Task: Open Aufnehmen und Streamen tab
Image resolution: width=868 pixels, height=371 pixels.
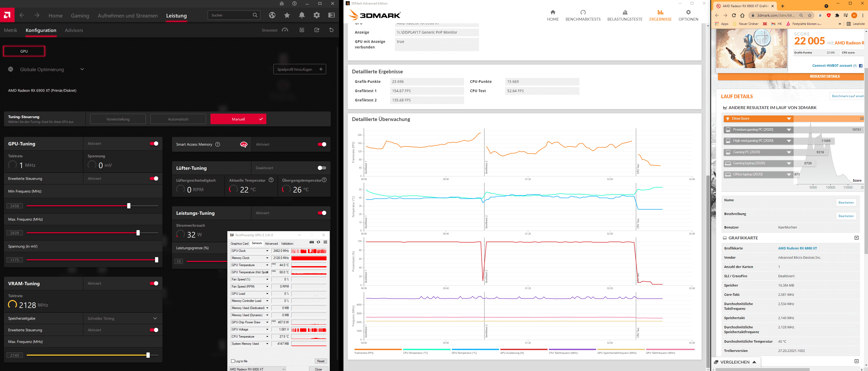Action: (128, 15)
